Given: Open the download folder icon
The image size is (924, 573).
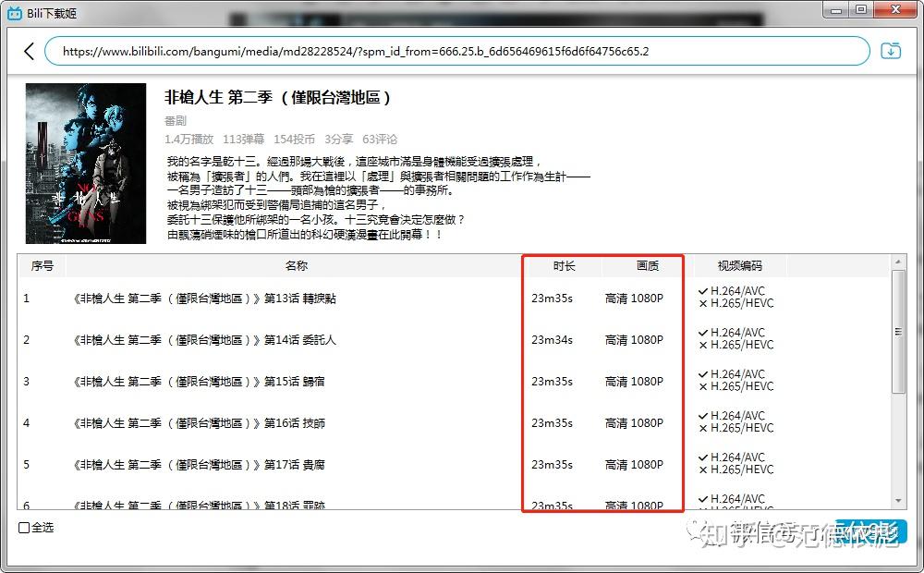Looking at the screenshot, I should [x=890, y=52].
